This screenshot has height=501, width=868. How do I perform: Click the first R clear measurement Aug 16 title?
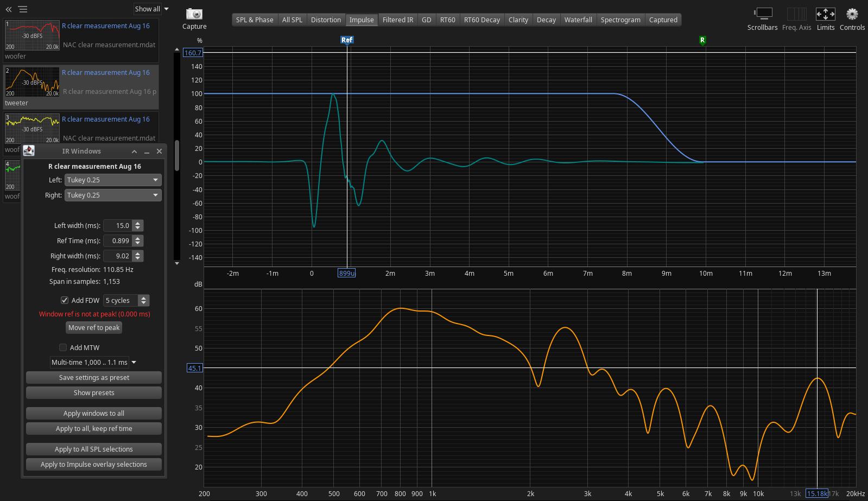(x=106, y=26)
